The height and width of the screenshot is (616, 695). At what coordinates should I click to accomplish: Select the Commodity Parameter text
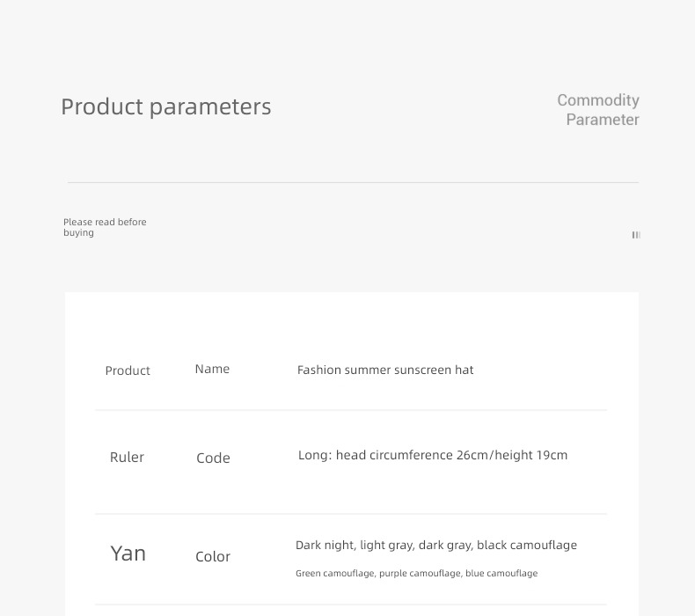coord(598,109)
